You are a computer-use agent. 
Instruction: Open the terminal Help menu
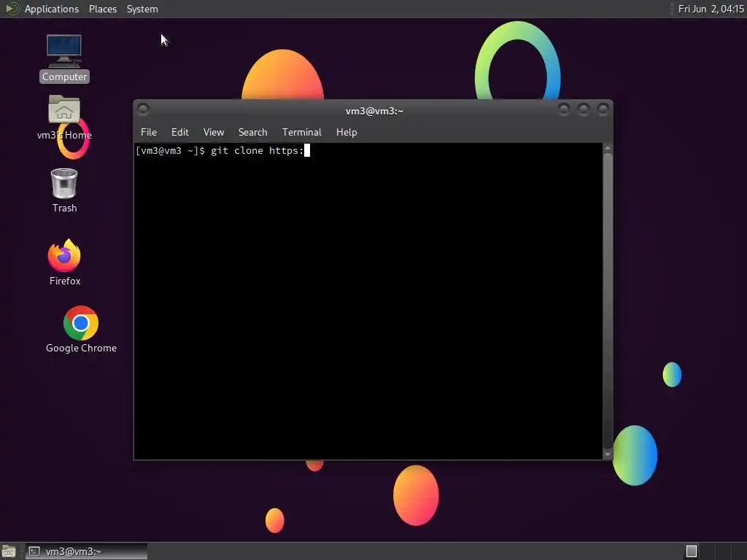pyautogui.click(x=347, y=132)
